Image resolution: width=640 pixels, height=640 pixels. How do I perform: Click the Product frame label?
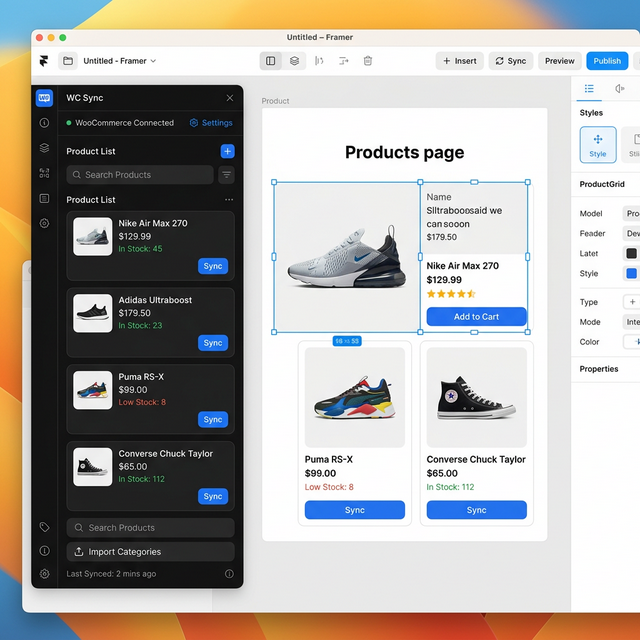click(275, 101)
